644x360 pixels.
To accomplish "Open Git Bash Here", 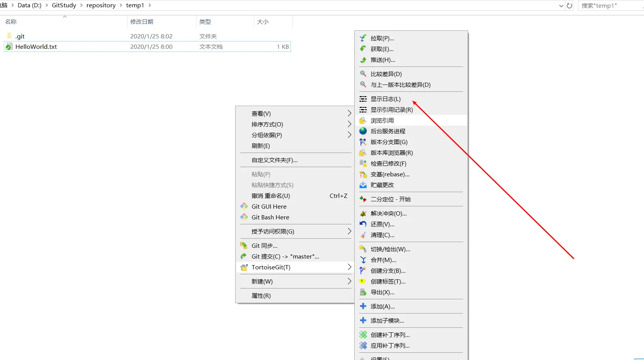I will 269,217.
